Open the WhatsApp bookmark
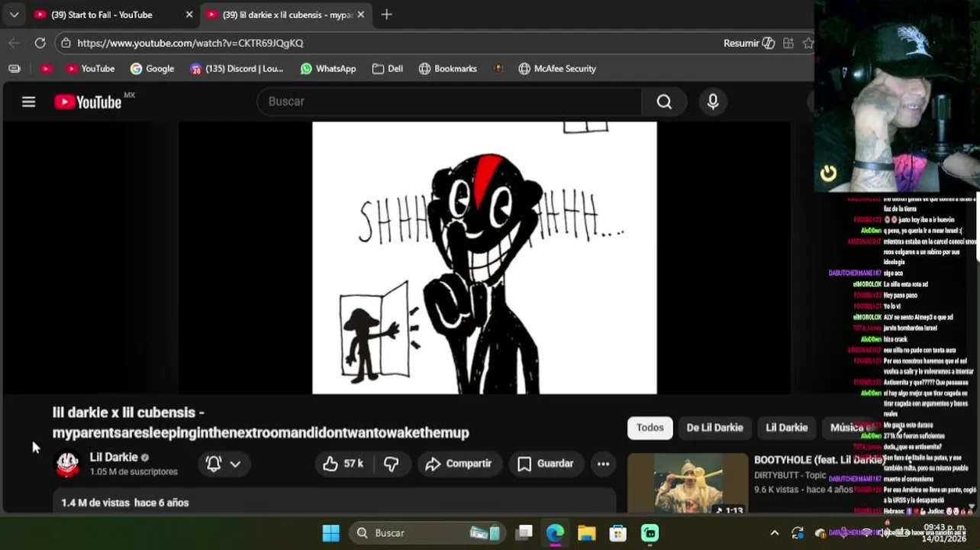Image resolution: width=980 pixels, height=550 pixels. pos(328,69)
